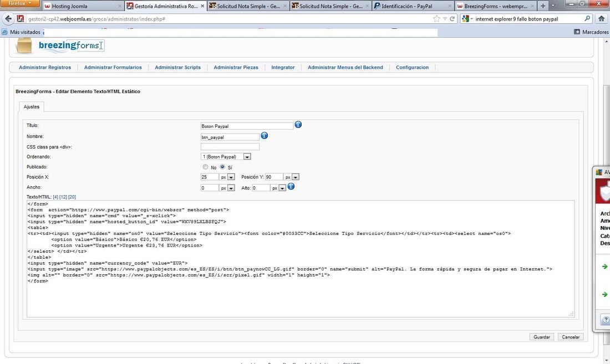The width and height of the screenshot is (610, 364).
Task: Click the site identity icon in address bar
Action: pos(21,19)
